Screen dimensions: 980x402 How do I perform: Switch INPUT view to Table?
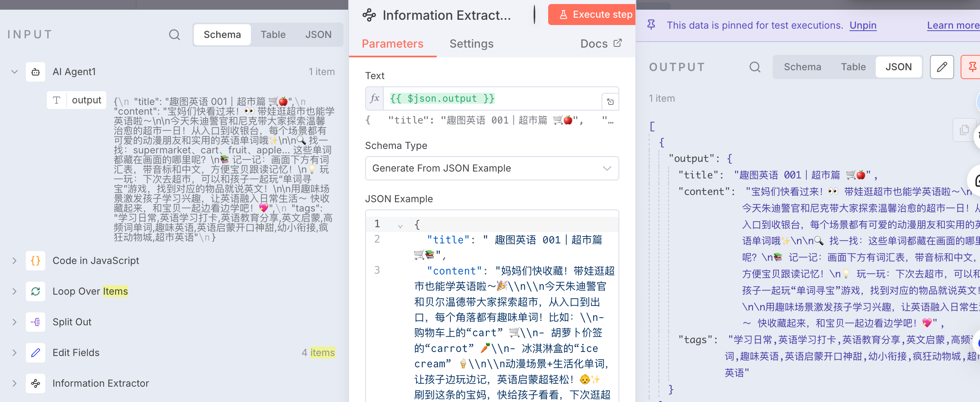[273, 35]
